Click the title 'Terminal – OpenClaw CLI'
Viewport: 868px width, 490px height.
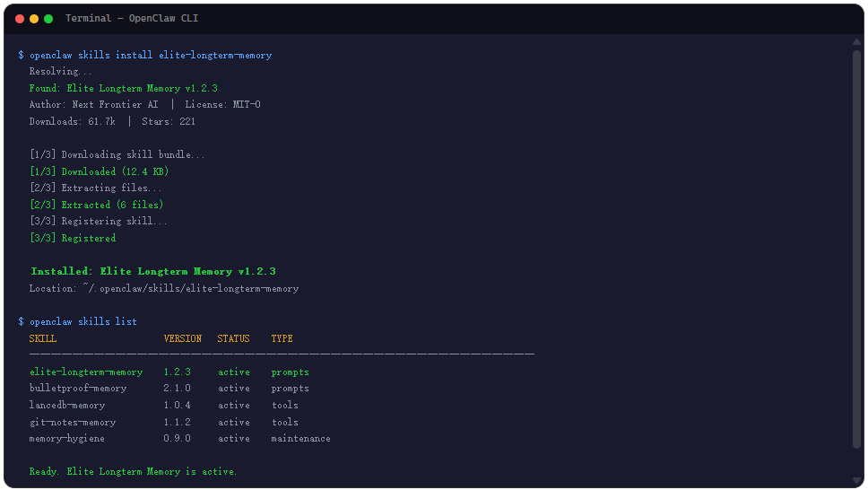pyautogui.click(x=132, y=18)
